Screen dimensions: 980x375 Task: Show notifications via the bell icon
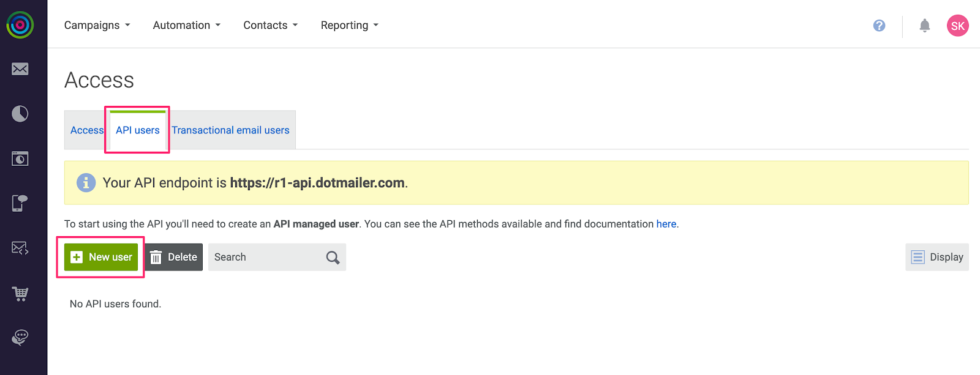(924, 26)
